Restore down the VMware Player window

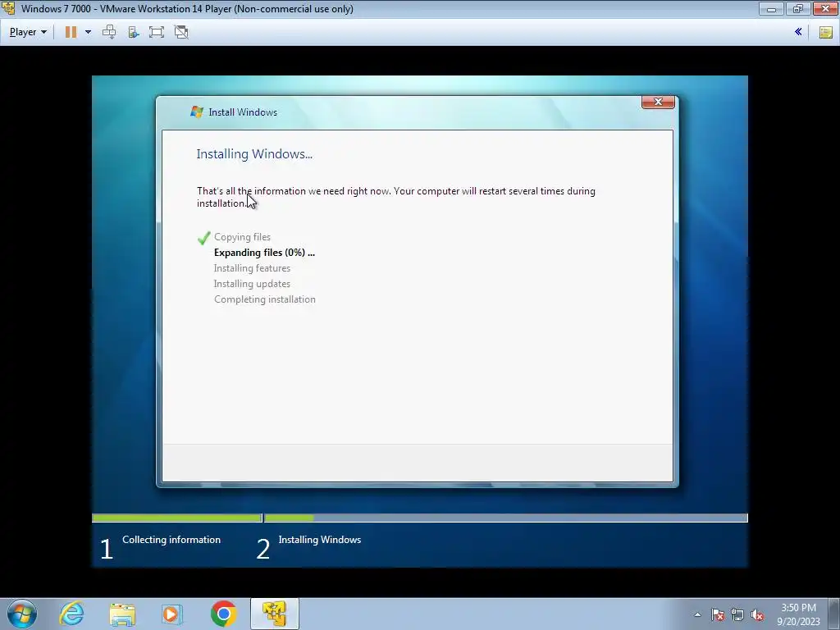coord(797,8)
